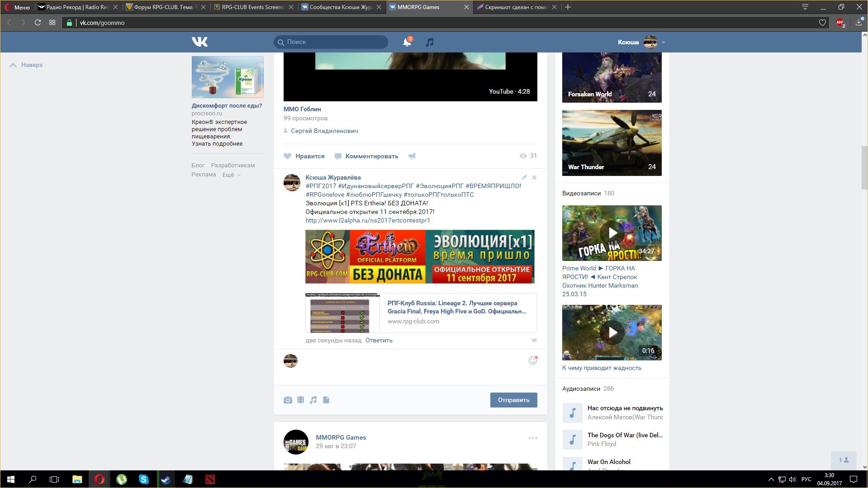Open the Аудиозаписи section header
868x488 pixels.
[588, 389]
